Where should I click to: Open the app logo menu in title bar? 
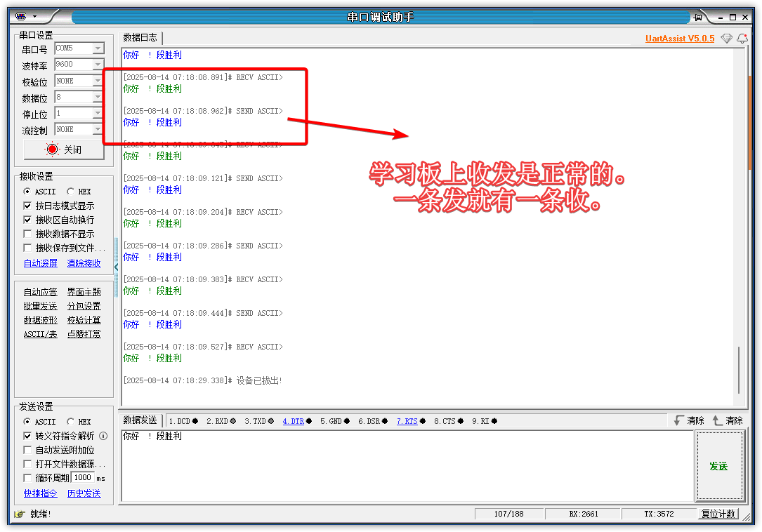click(21, 17)
